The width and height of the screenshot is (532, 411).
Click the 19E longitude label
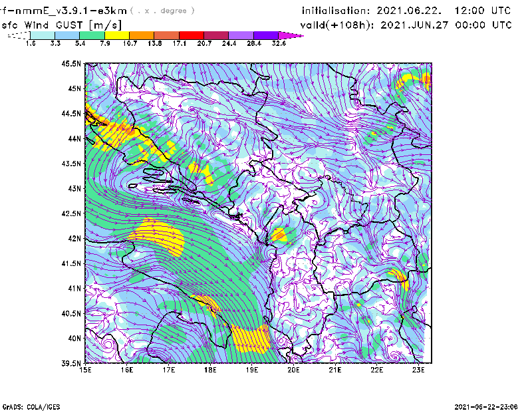click(252, 370)
